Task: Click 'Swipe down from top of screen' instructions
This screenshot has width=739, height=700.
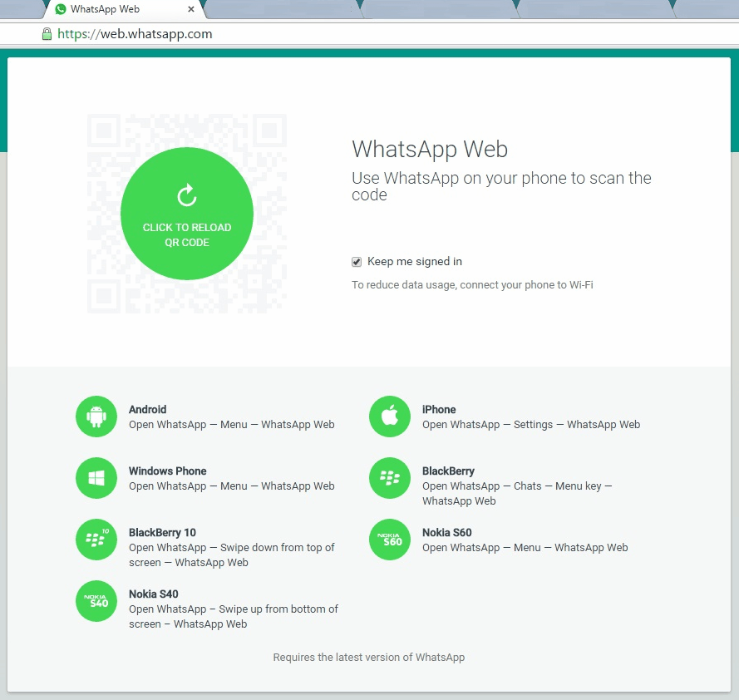Action: coord(232,555)
